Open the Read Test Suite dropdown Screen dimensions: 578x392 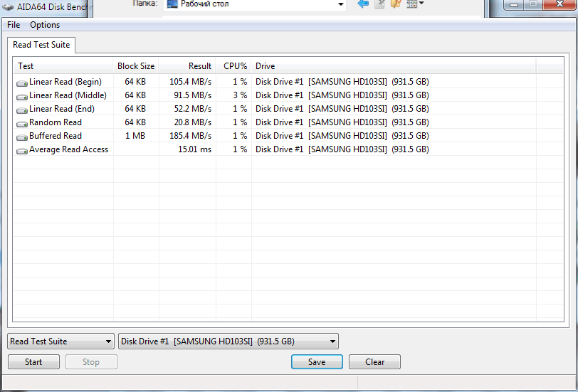click(61, 341)
